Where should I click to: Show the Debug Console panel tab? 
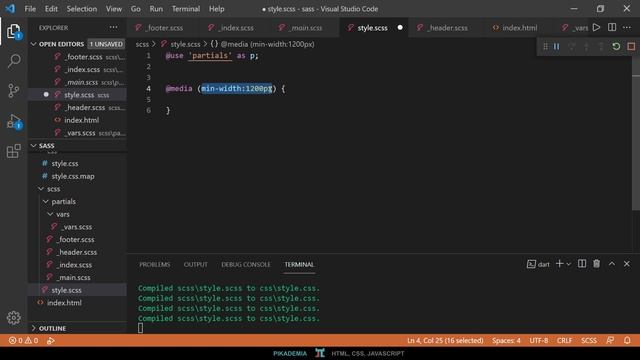(x=246, y=264)
